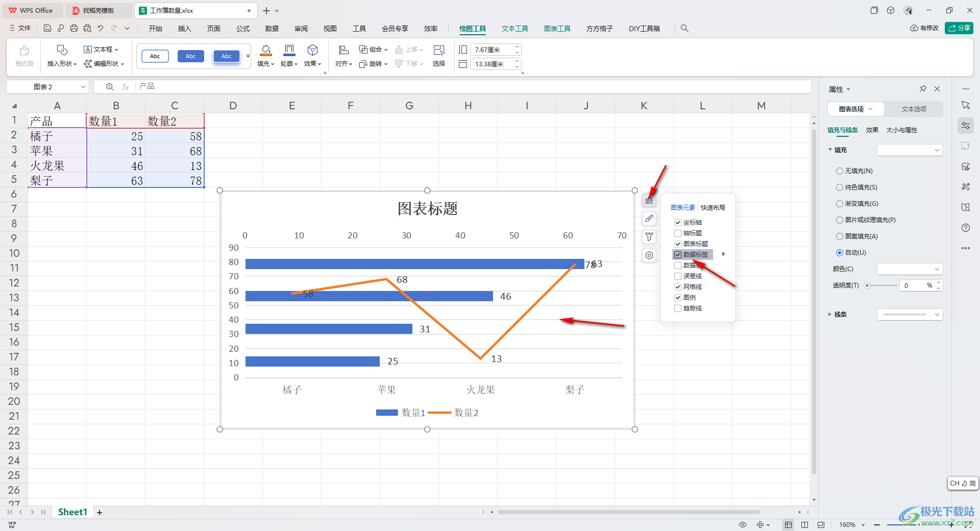Open the chart settings hexagon button
Image resolution: width=980 pixels, height=531 pixels.
coord(649,255)
